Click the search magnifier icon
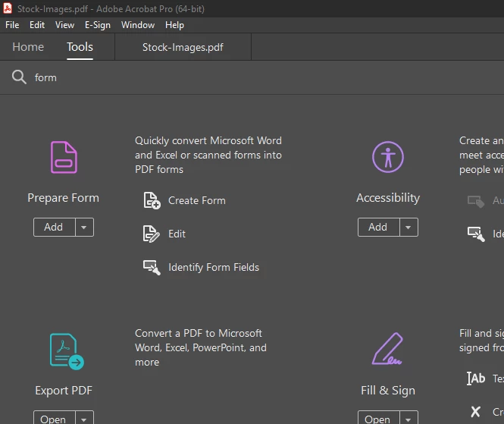The width and height of the screenshot is (504, 424). [x=19, y=77]
